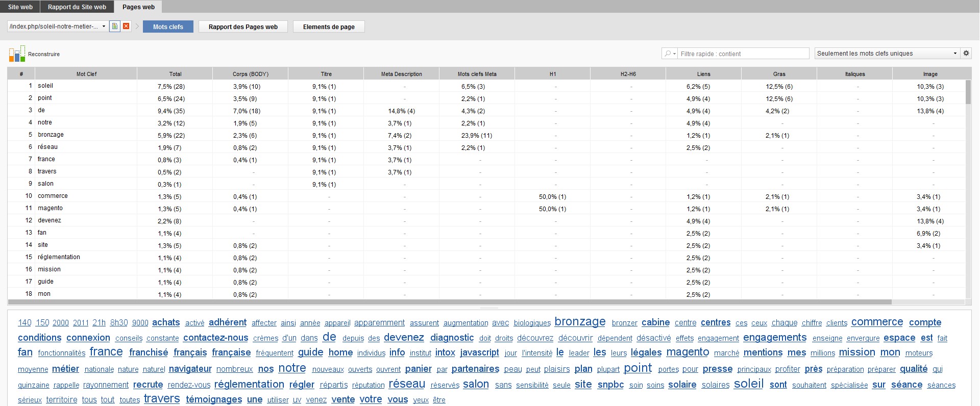Sort by Mots clefs Meta column header

click(x=477, y=74)
